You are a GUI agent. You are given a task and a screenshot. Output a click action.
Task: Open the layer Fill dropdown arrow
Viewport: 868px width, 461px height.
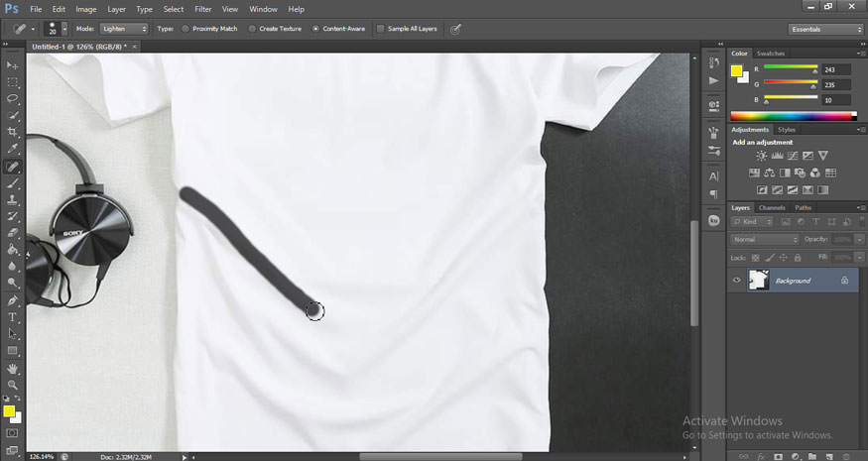[x=859, y=258]
